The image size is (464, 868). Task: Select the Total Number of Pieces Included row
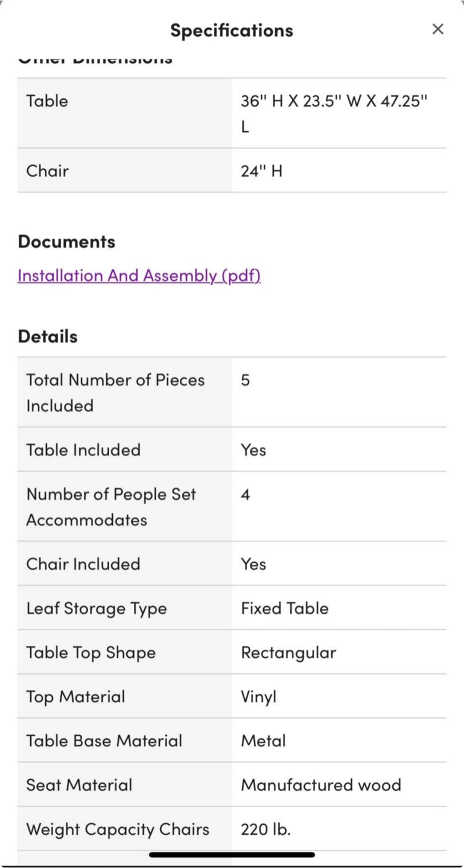pyautogui.click(x=232, y=392)
